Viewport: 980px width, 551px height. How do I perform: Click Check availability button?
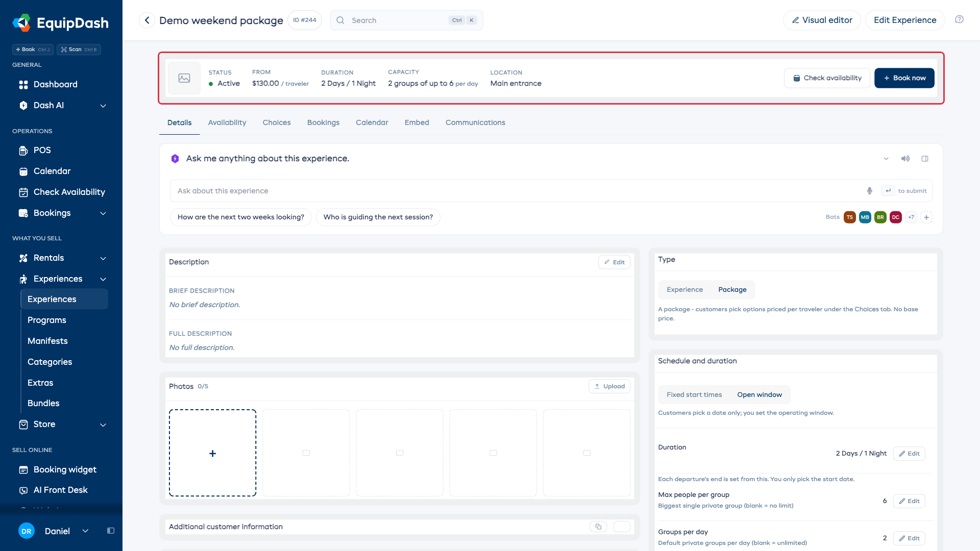(827, 78)
